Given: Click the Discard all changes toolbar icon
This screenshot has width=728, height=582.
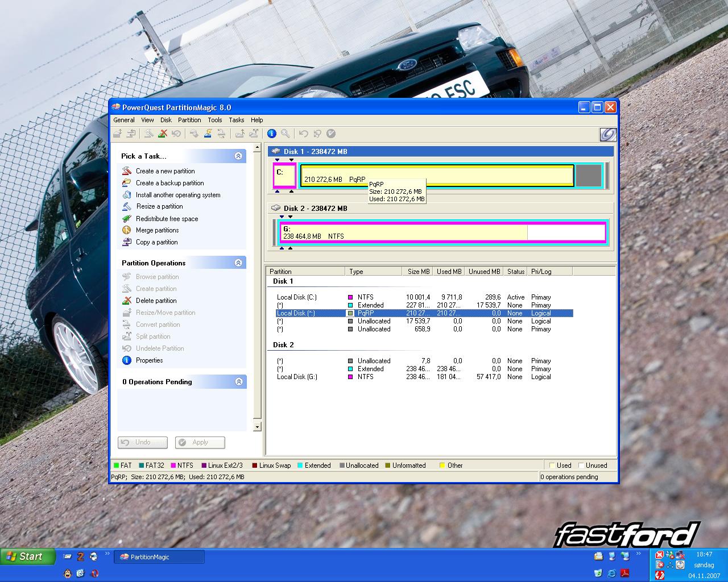Looking at the screenshot, I should (x=317, y=134).
